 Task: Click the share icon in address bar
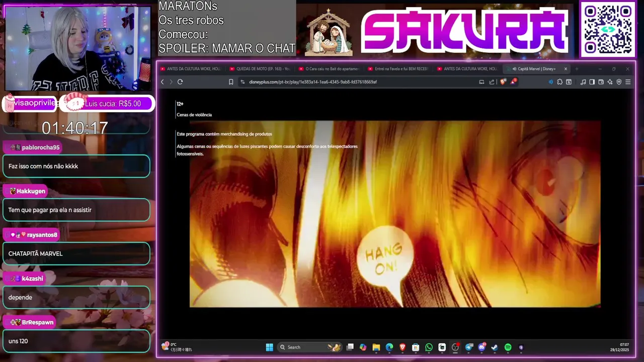(492, 82)
